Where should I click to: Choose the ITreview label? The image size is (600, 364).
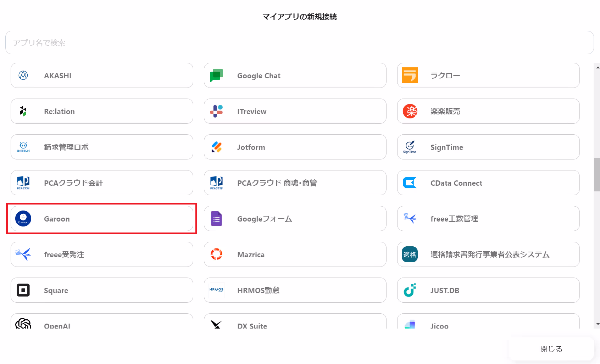pyautogui.click(x=252, y=111)
